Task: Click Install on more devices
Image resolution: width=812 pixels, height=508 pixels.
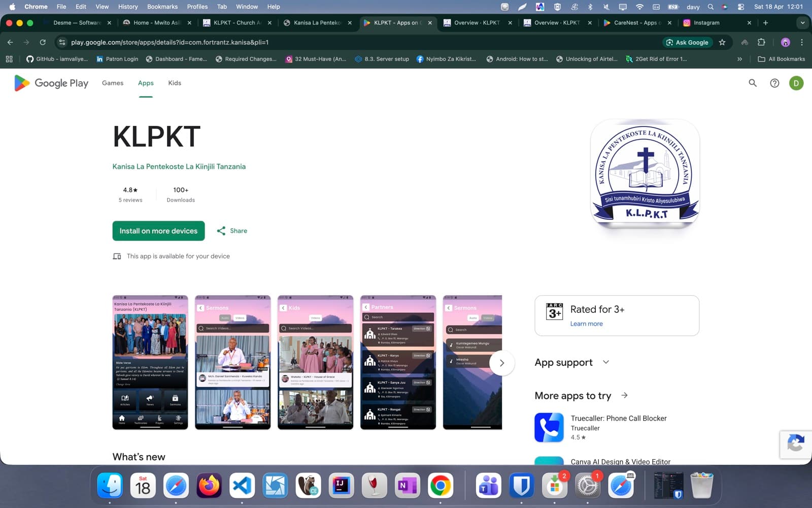Action: coord(158,231)
